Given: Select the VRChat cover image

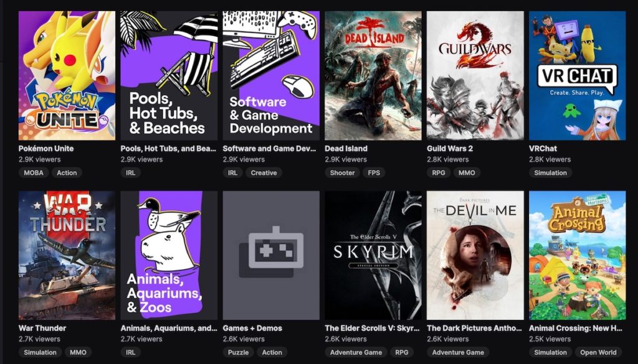Looking at the screenshot, I should tap(578, 75).
